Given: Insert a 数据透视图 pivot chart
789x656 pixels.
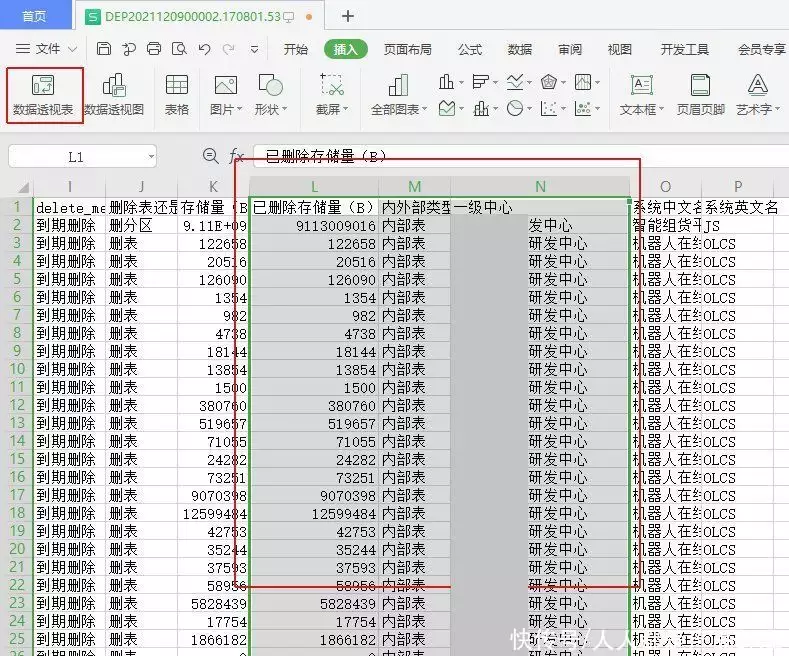Looking at the screenshot, I should [x=114, y=94].
